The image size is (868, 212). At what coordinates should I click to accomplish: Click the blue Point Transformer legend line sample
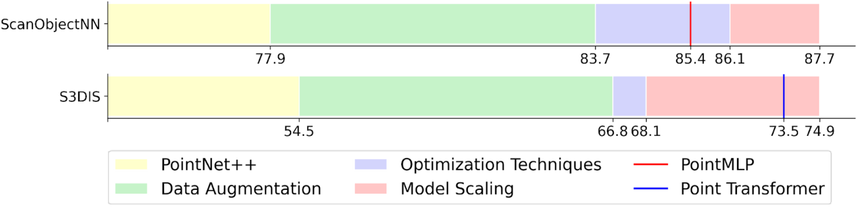pyautogui.click(x=651, y=189)
